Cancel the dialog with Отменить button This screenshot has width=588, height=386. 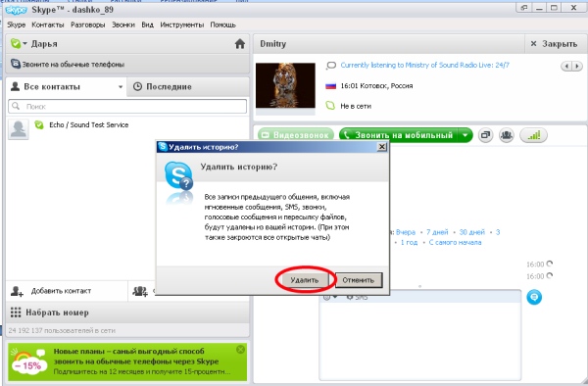(x=358, y=280)
